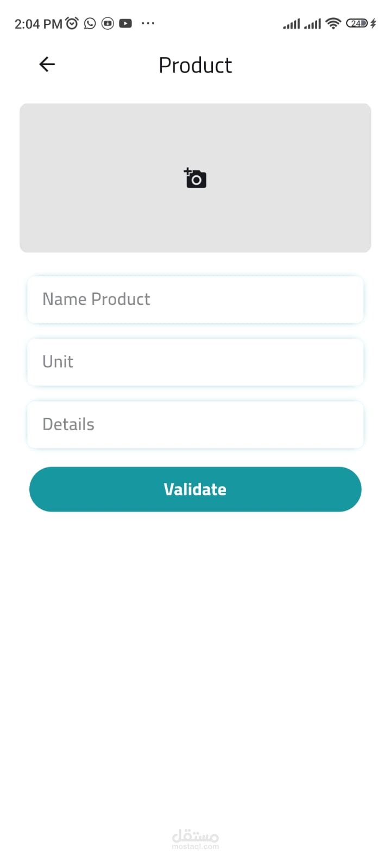Click the WhatsApp notification icon
The width and height of the screenshot is (391, 868).
click(x=90, y=23)
